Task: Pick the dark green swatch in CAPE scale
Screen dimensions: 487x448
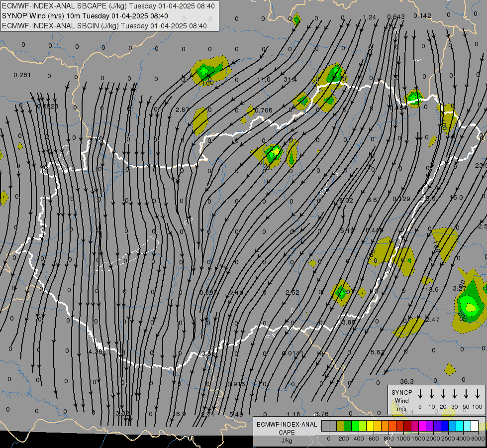Action: (x=348, y=426)
